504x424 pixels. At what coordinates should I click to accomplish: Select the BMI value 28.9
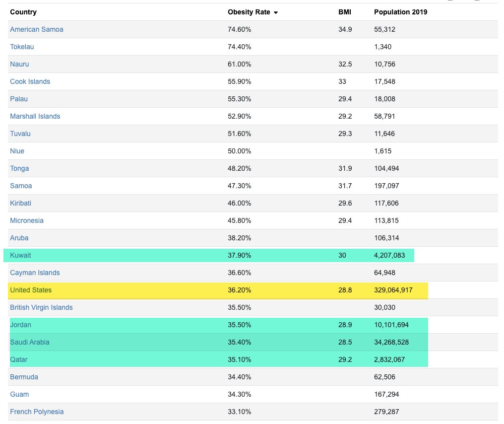(345, 325)
